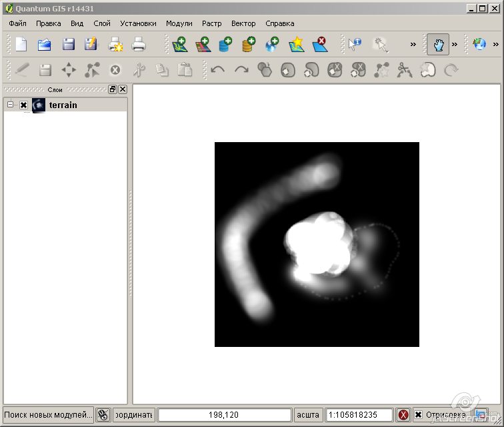
Task: Activate the Pan map hand tool
Action: (x=438, y=45)
